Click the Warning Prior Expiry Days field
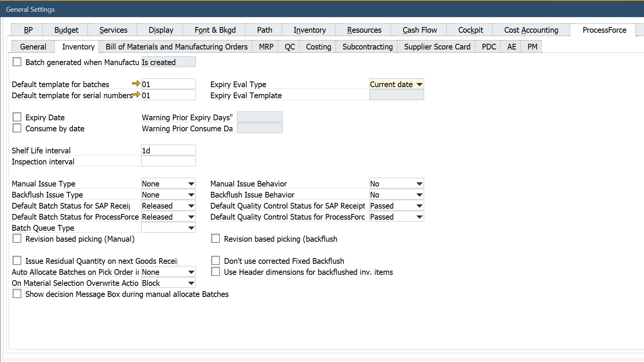644x362 pixels. point(259,116)
